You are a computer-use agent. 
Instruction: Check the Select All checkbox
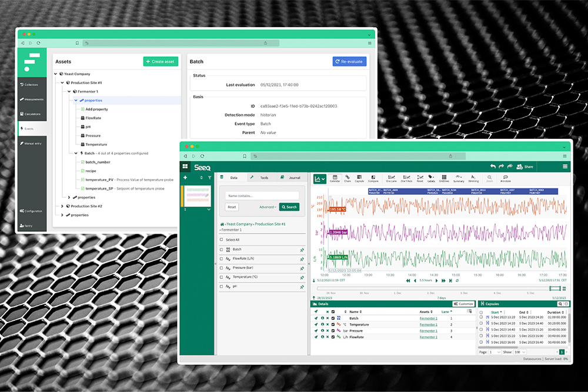[221, 240]
